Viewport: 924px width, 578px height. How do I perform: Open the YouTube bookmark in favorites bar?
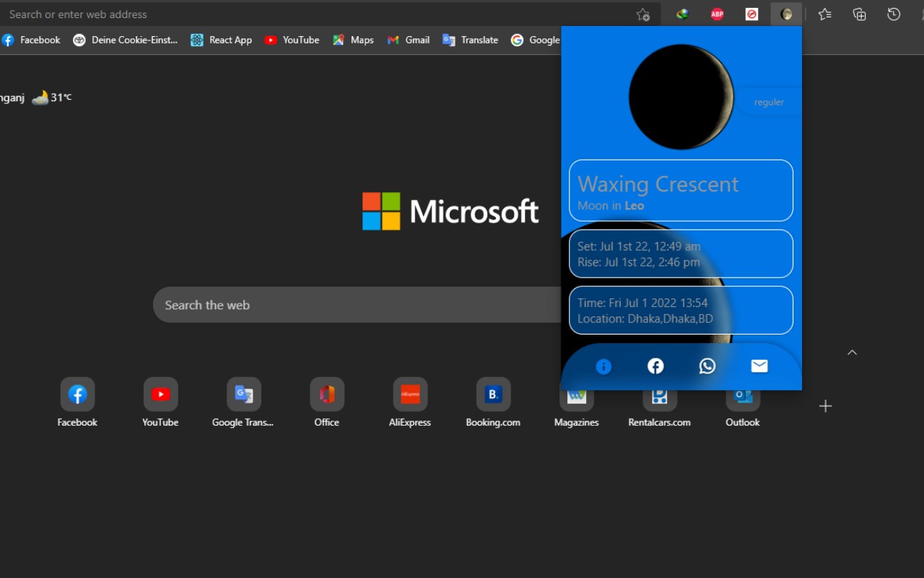(x=292, y=40)
